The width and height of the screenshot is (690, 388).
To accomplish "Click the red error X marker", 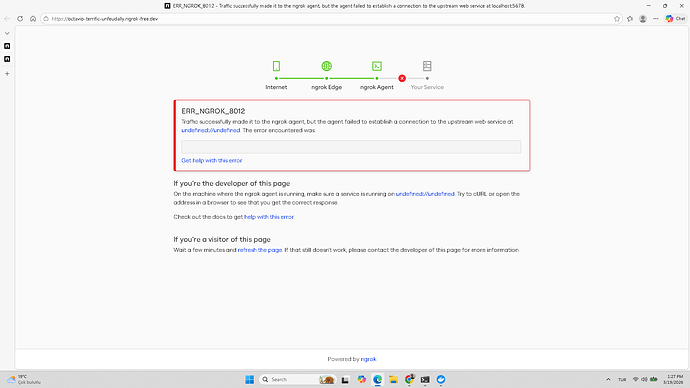I will 402,78.
